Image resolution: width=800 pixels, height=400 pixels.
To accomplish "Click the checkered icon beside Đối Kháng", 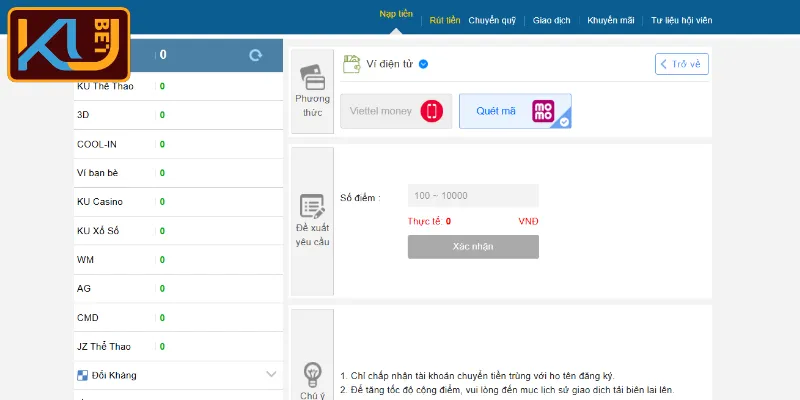I will (82, 376).
